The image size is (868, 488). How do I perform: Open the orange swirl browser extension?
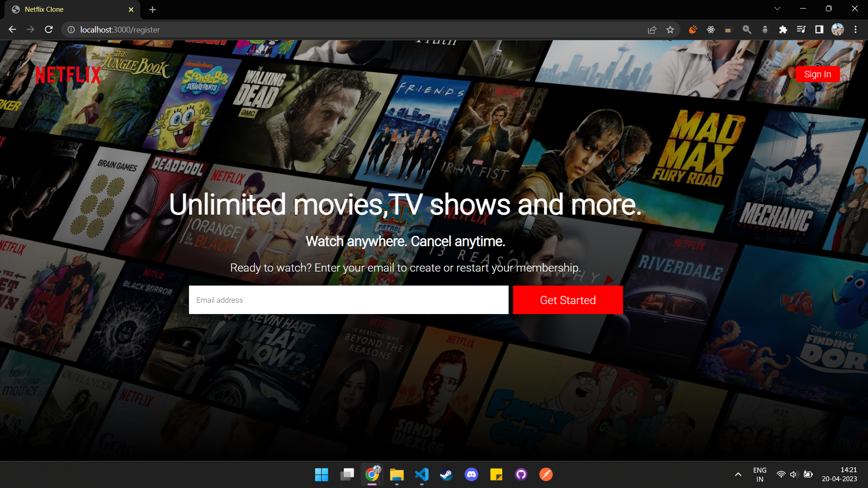pyautogui.click(x=693, y=29)
